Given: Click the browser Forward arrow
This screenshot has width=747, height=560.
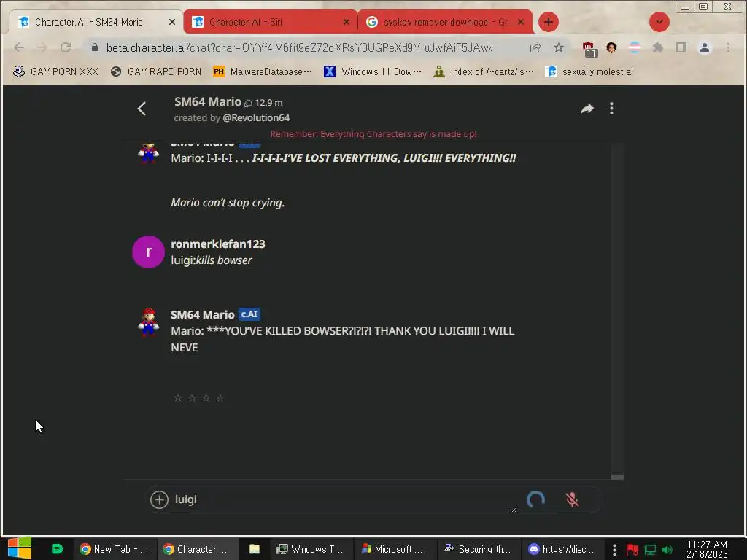Looking at the screenshot, I should (42, 47).
